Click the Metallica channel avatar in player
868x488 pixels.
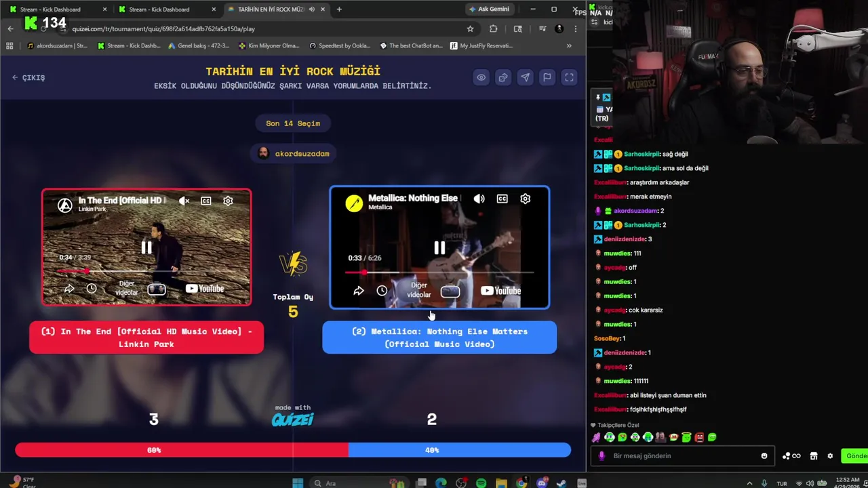(x=354, y=203)
